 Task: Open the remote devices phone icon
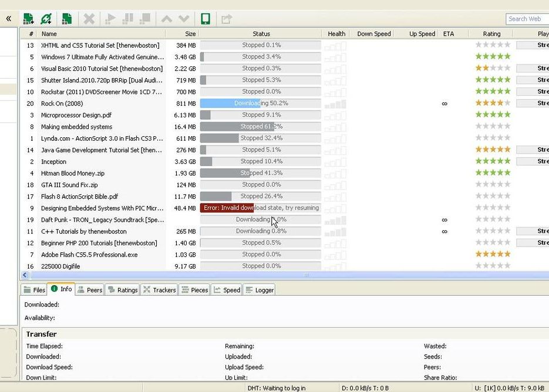(x=206, y=19)
